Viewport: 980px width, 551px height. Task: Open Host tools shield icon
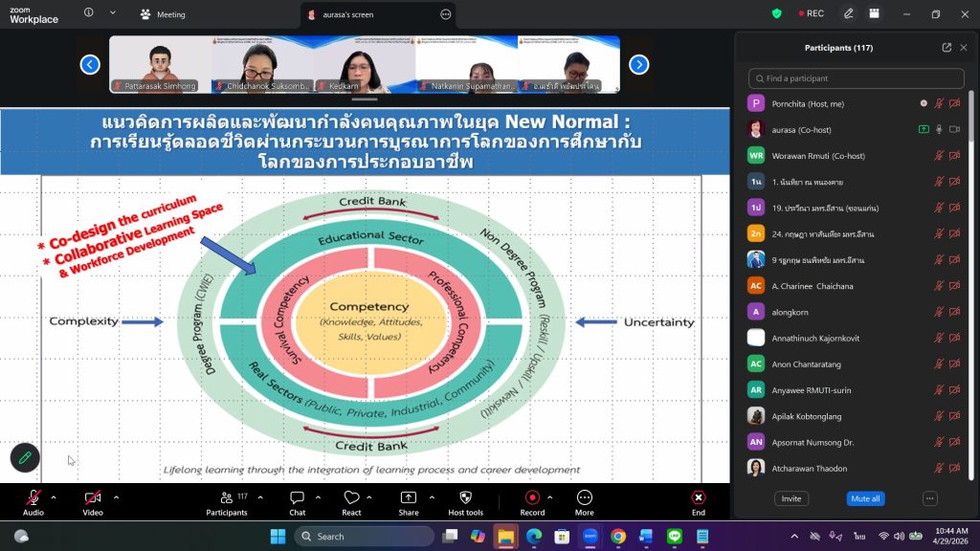click(466, 497)
